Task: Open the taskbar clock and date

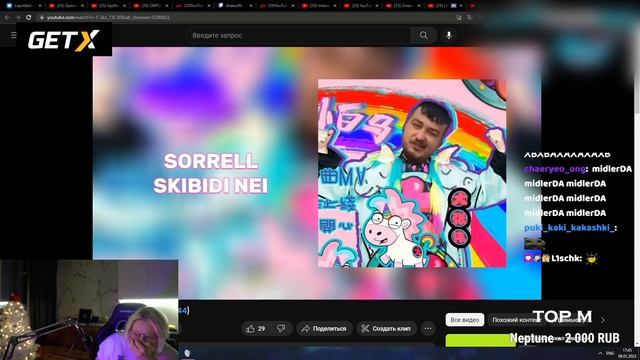Action: point(627,353)
